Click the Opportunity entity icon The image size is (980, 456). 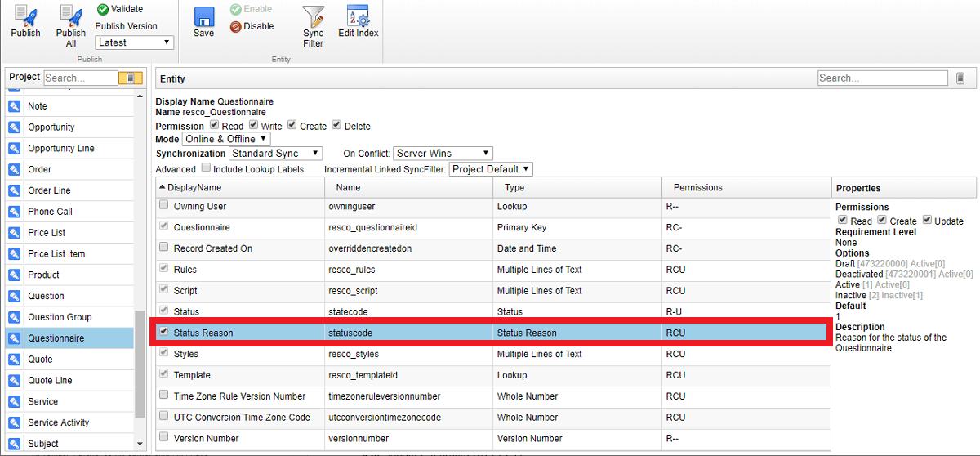coord(15,127)
